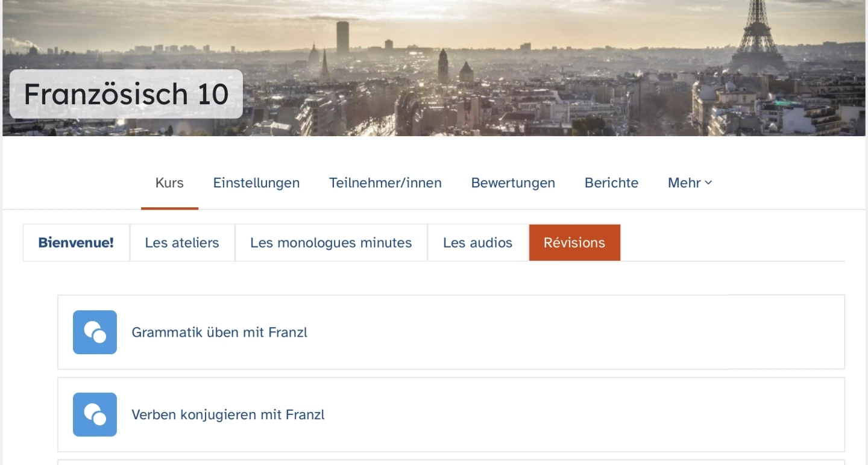Select the Berichte tab
Viewport: 868px width, 465px height.
click(611, 183)
